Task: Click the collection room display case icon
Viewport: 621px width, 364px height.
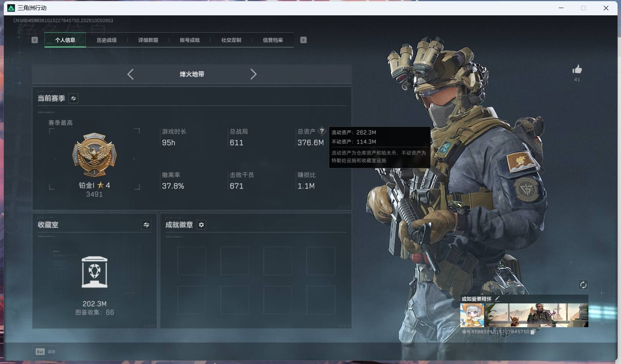Action: coord(94,272)
